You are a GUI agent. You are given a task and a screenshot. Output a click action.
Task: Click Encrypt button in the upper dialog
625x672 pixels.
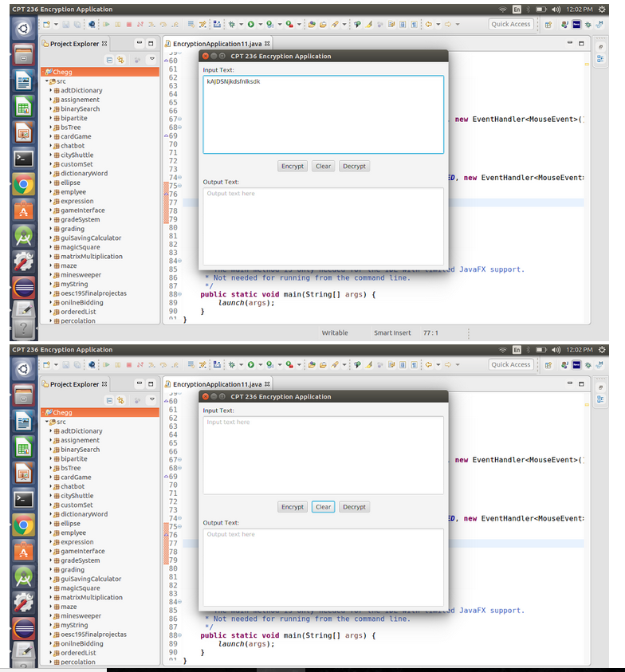[293, 167]
